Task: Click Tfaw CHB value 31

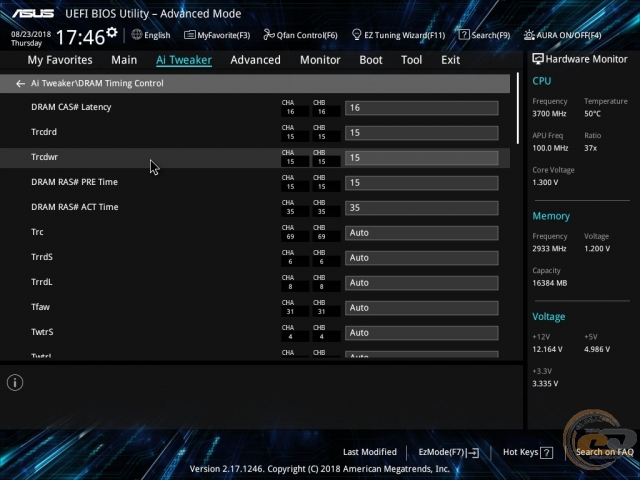Action: click(322, 312)
